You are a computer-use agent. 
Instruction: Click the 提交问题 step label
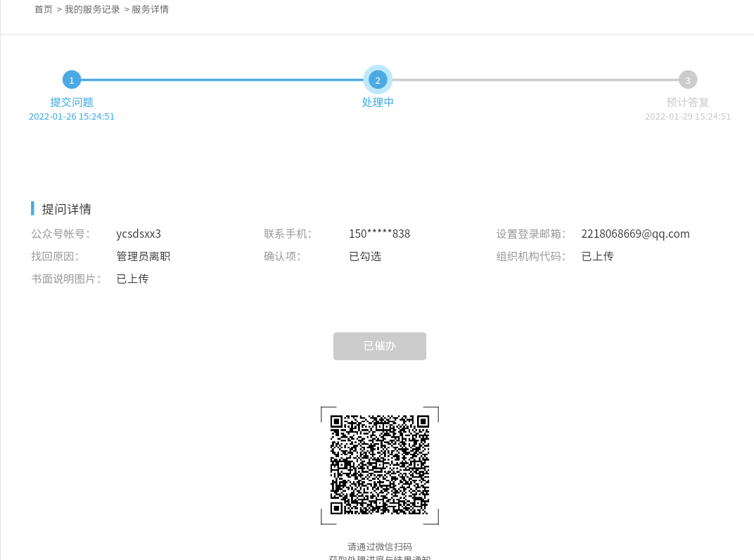(x=72, y=102)
